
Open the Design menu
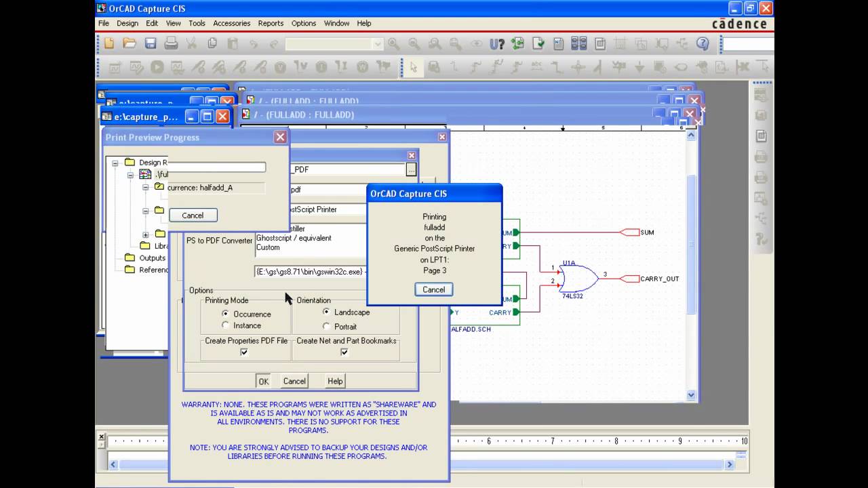click(x=127, y=23)
